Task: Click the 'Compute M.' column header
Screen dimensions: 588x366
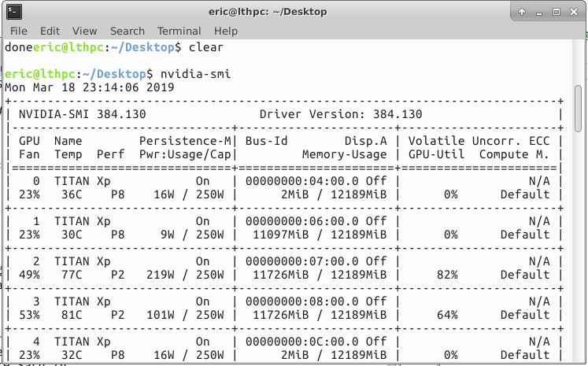Action: 514,154
